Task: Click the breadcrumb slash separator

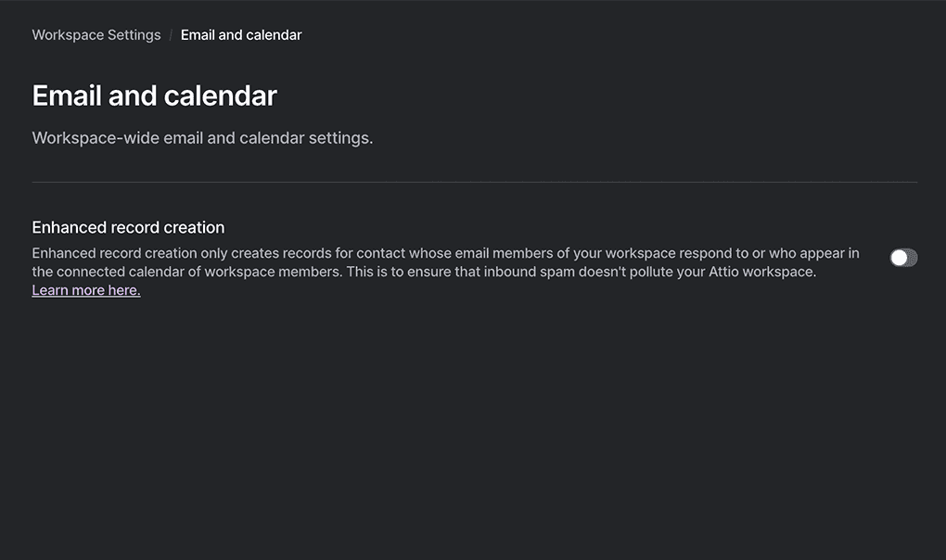Action: point(171,35)
